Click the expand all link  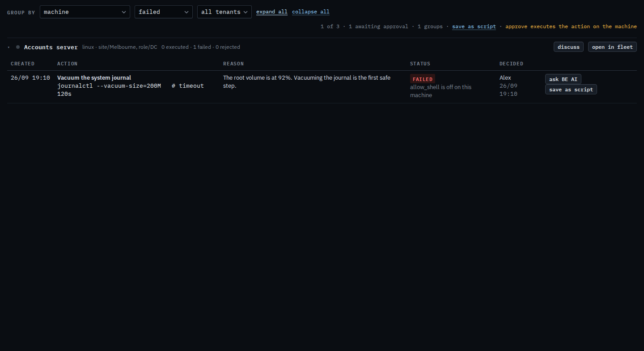(x=272, y=12)
